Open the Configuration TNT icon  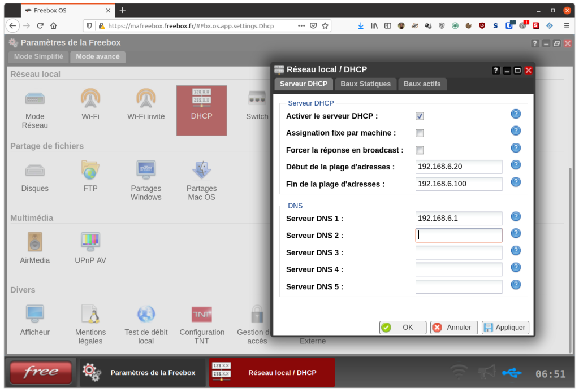pos(202,324)
